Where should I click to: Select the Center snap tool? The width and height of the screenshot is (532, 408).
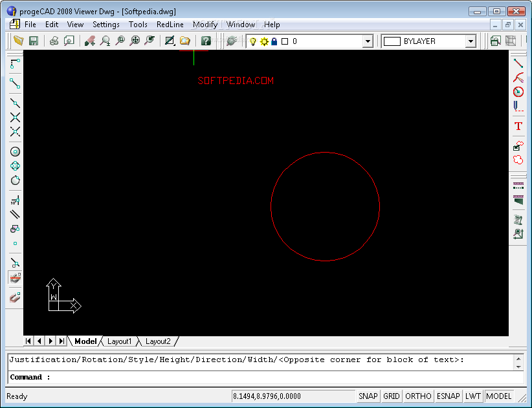(x=15, y=151)
